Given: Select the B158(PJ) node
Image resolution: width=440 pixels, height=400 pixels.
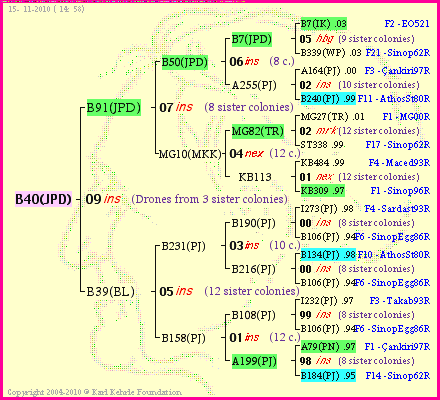Looking at the screenshot, I should (x=183, y=338).
